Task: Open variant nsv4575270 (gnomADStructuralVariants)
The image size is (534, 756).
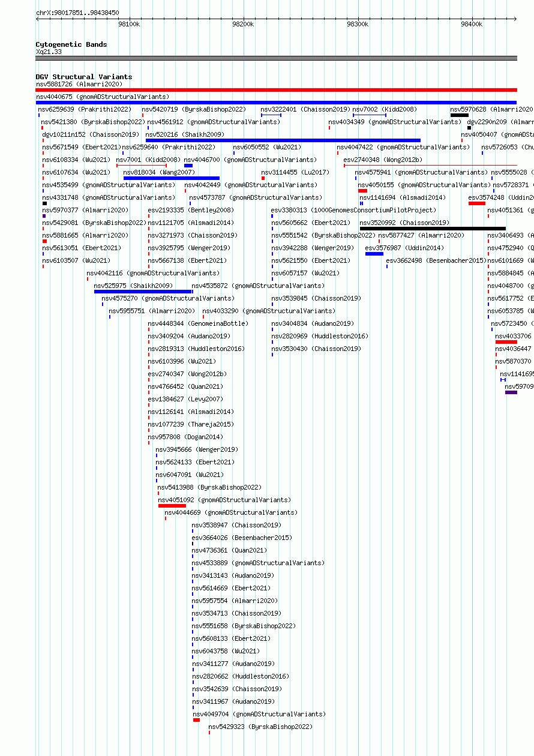Action: coord(168,298)
